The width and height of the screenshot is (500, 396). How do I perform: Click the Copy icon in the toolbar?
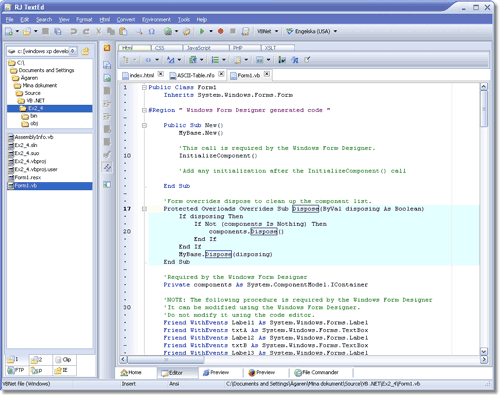(x=111, y=31)
